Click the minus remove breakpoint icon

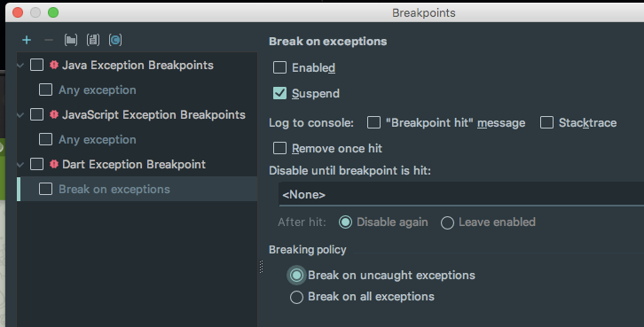point(49,40)
